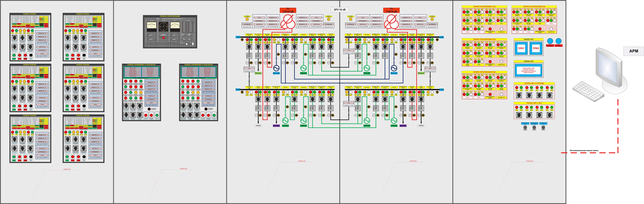
Task: Click the I СШ БЕЗ НАПРЯЖЕНИЯ yellow lamp
Action: click(329, 19)
